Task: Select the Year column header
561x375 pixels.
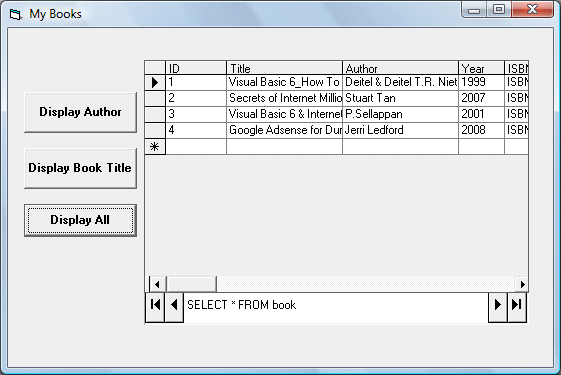Action: click(x=482, y=68)
